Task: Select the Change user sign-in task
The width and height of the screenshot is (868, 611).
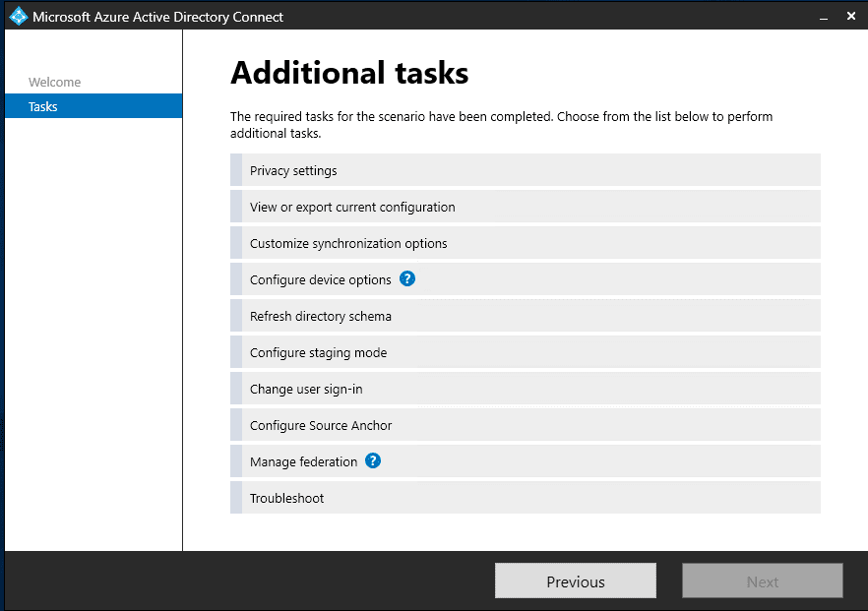Action: (x=526, y=389)
